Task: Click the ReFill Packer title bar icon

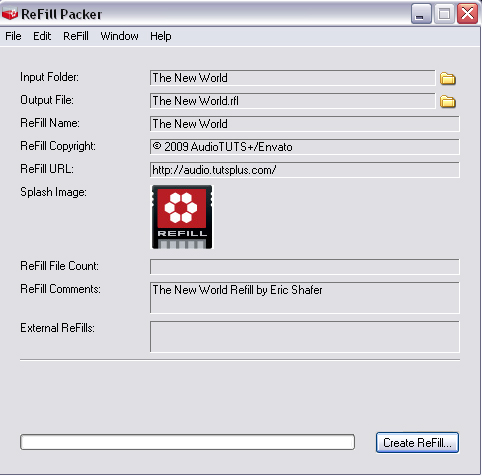Action: point(10,14)
